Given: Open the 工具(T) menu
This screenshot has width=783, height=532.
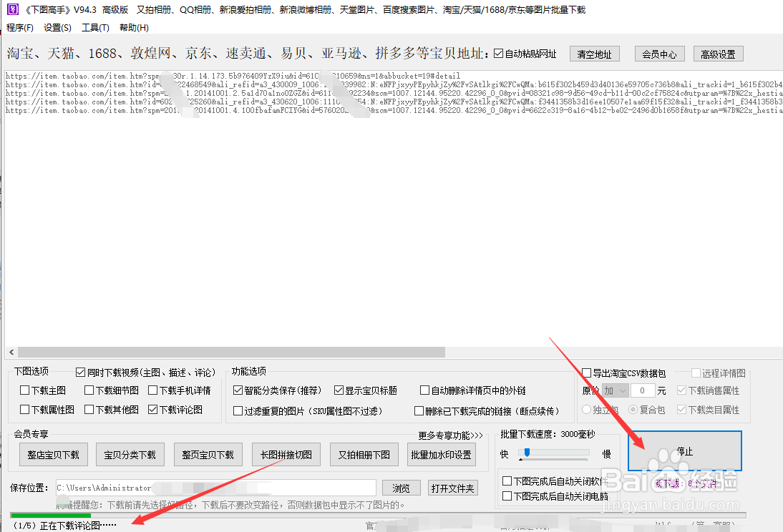Looking at the screenshot, I should [x=95, y=27].
